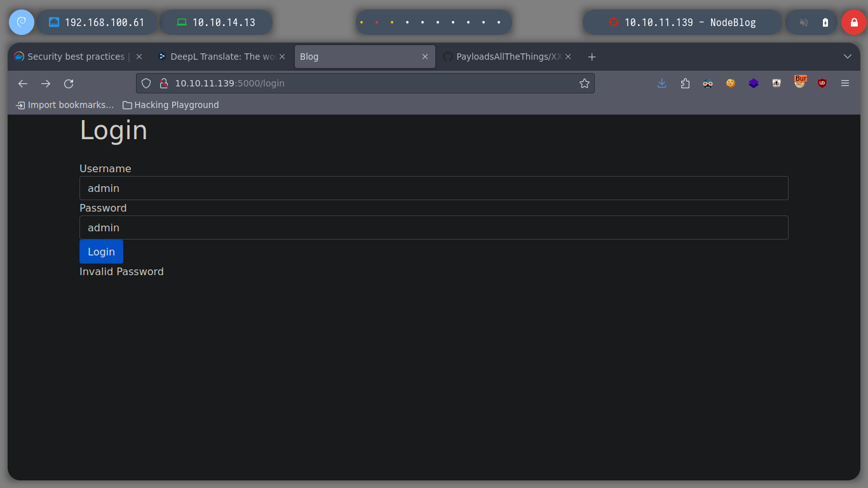
Task: Open the Extensions puzzle-piece menu
Action: click(685, 83)
